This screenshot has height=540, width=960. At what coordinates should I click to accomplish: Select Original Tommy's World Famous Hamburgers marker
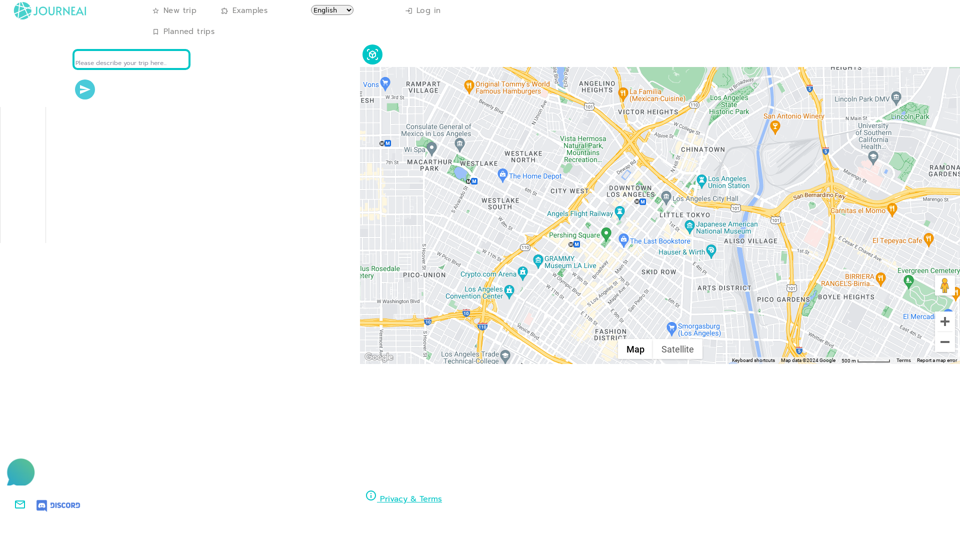[469, 86]
